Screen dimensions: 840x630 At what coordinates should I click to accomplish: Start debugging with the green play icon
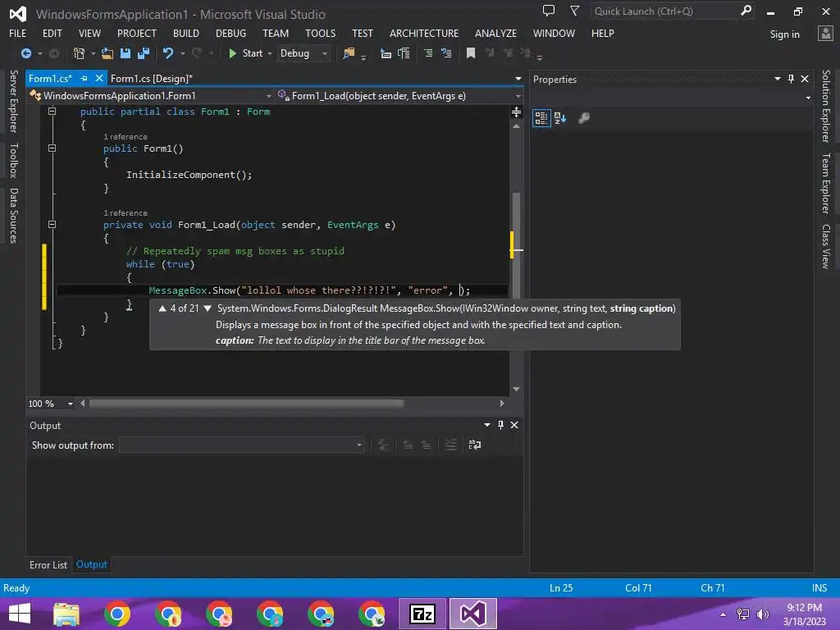coord(232,53)
